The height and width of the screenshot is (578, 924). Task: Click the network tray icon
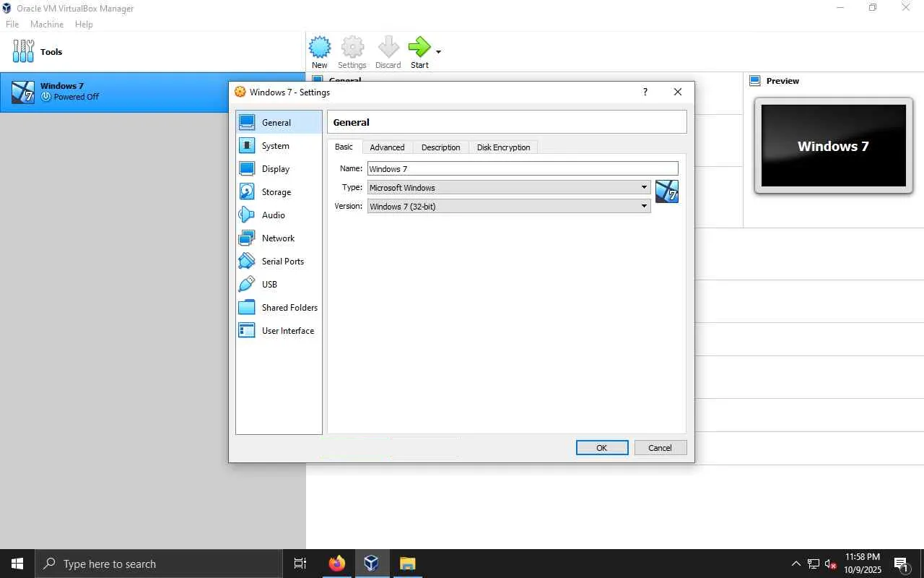coord(814,564)
